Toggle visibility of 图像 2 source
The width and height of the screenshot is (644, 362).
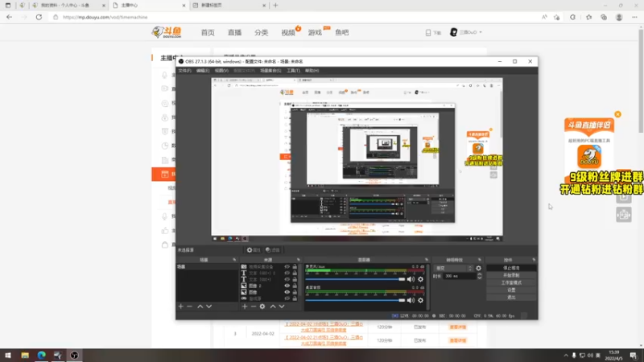click(287, 286)
